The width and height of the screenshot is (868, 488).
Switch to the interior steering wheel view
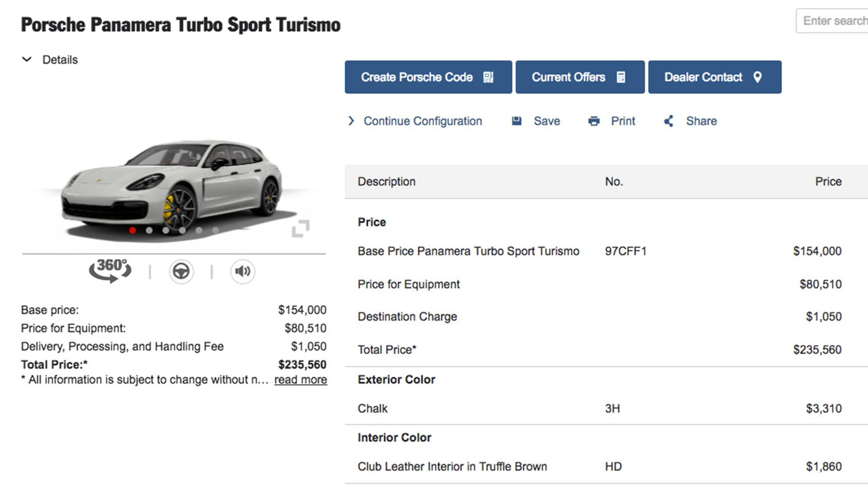click(181, 272)
